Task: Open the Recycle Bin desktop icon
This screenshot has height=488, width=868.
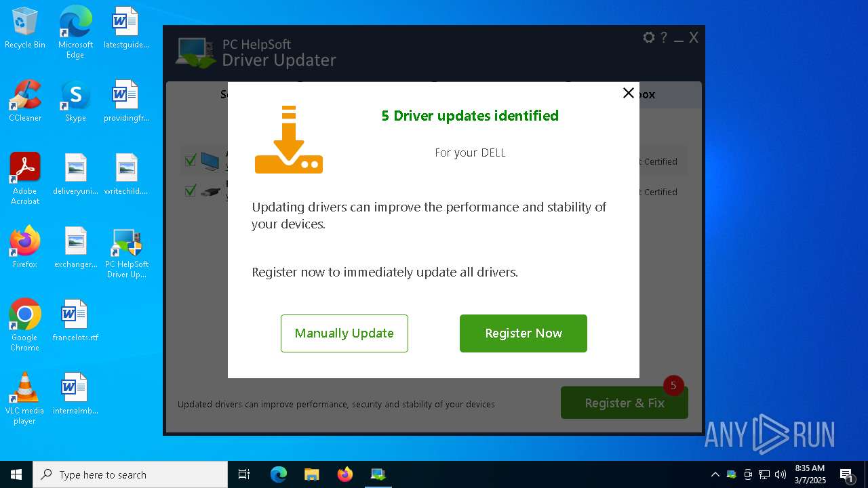Action: pos(25,28)
